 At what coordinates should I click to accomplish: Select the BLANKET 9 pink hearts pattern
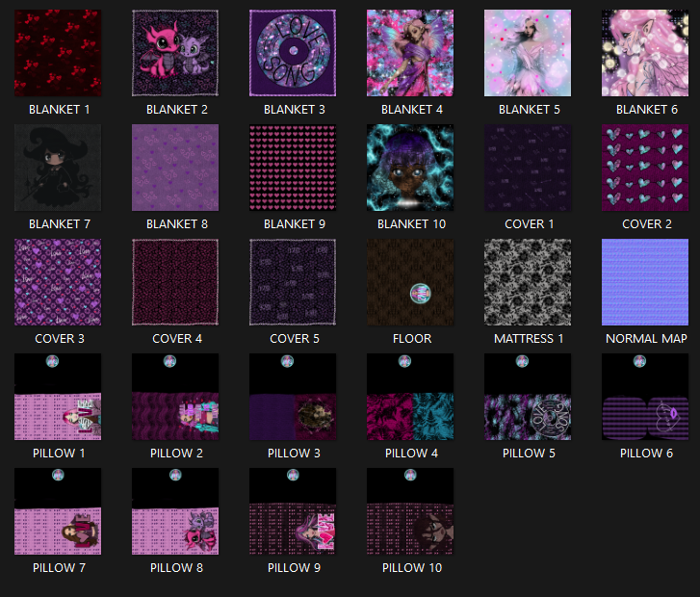click(x=294, y=168)
